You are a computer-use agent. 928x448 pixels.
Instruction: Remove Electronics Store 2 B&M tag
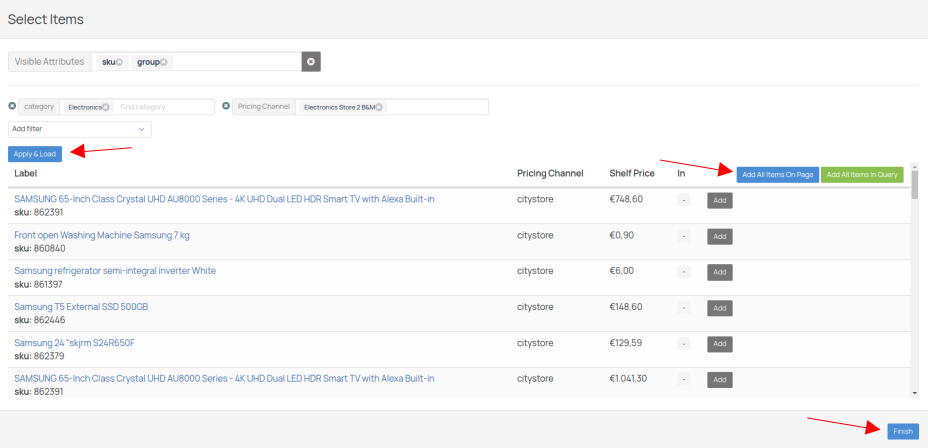[x=379, y=107]
